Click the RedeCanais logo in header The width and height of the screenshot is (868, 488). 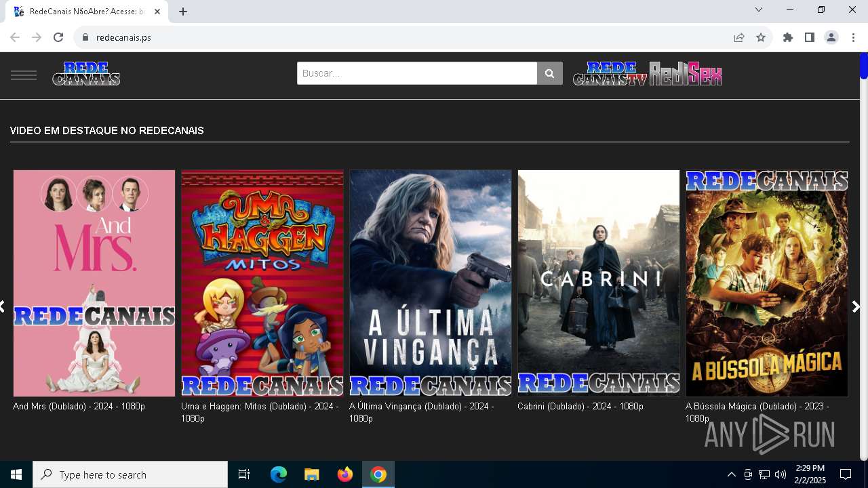tap(86, 73)
